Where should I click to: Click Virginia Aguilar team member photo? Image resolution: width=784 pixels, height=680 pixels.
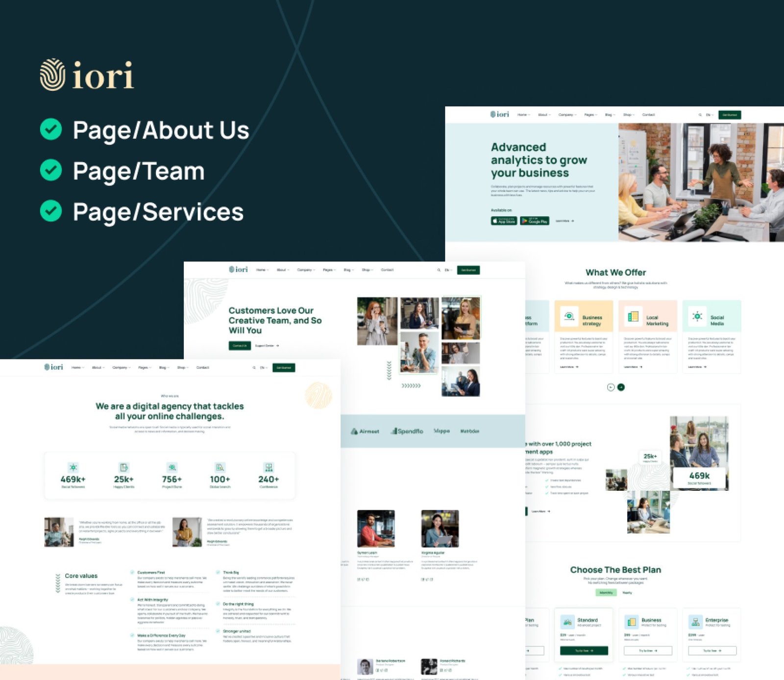[440, 529]
